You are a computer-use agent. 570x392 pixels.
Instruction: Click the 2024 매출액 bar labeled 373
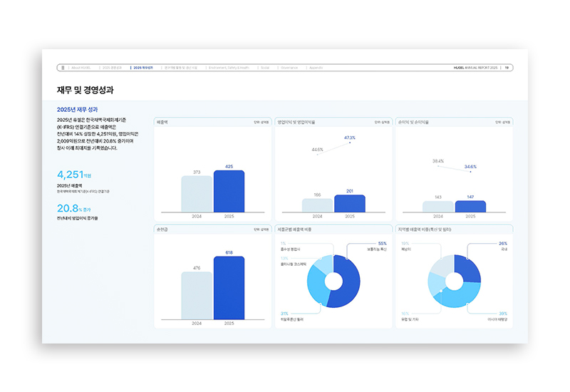pos(197,194)
